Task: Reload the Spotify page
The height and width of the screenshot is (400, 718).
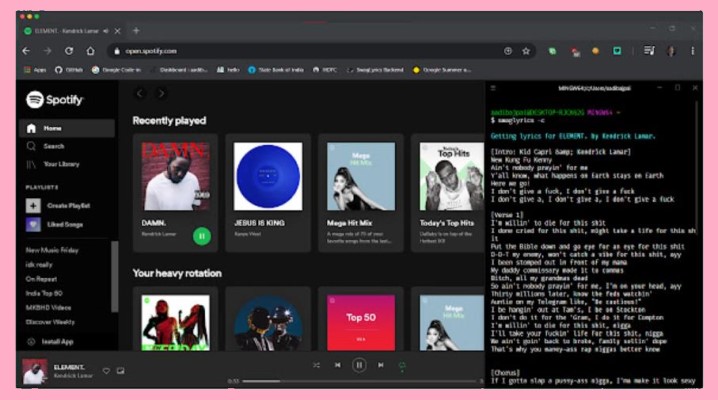Action: point(69,51)
